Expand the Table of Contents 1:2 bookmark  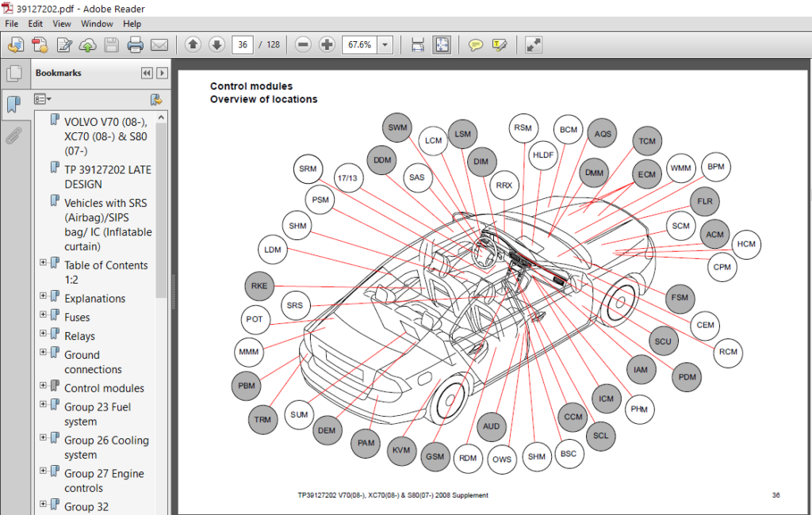point(44,262)
